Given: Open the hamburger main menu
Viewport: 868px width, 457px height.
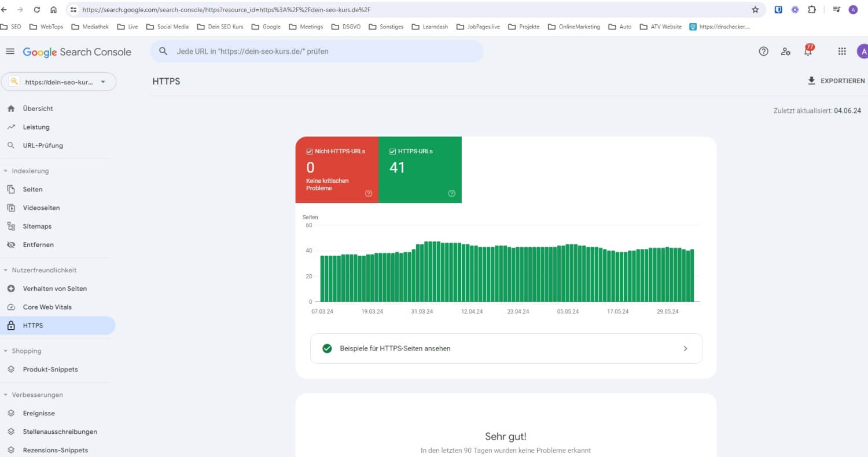Looking at the screenshot, I should click(10, 51).
